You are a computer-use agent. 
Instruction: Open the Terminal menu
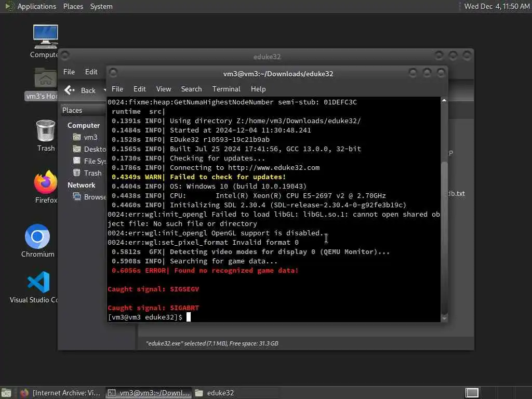[x=227, y=89]
